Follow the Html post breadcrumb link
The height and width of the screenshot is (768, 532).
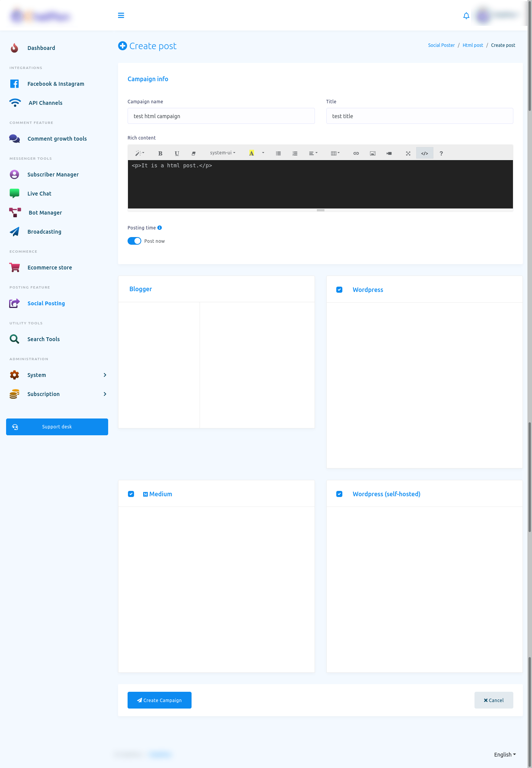[x=473, y=45]
